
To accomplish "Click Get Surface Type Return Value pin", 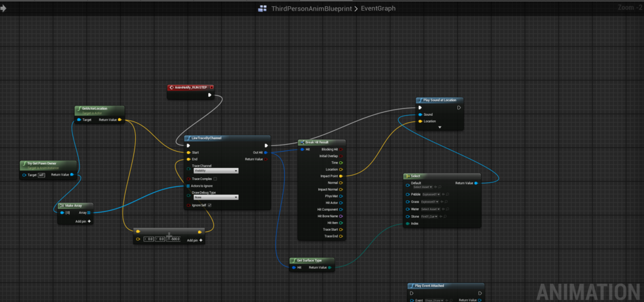I will click(330, 267).
